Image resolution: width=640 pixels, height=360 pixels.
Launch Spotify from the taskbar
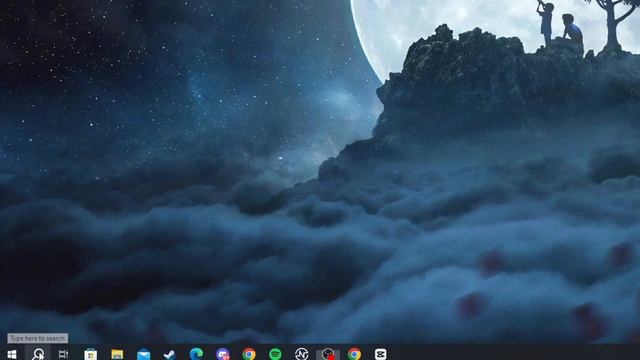(276, 354)
